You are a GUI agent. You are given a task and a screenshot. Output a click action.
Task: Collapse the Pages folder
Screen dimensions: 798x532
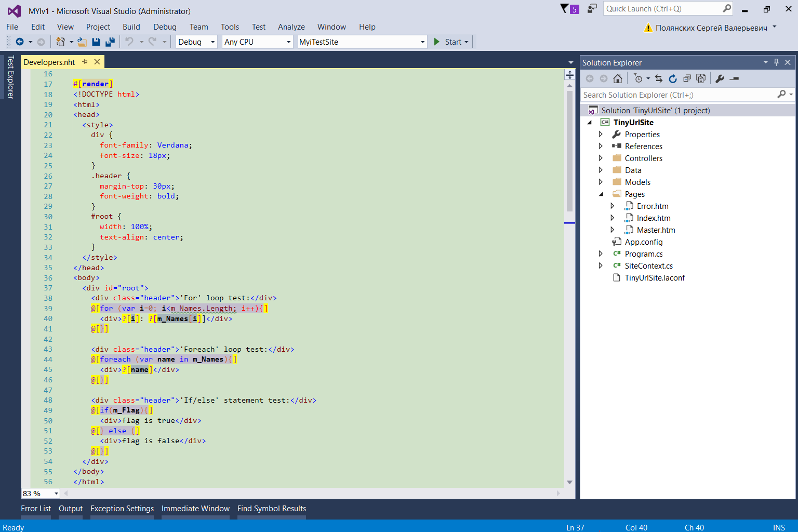click(x=601, y=194)
